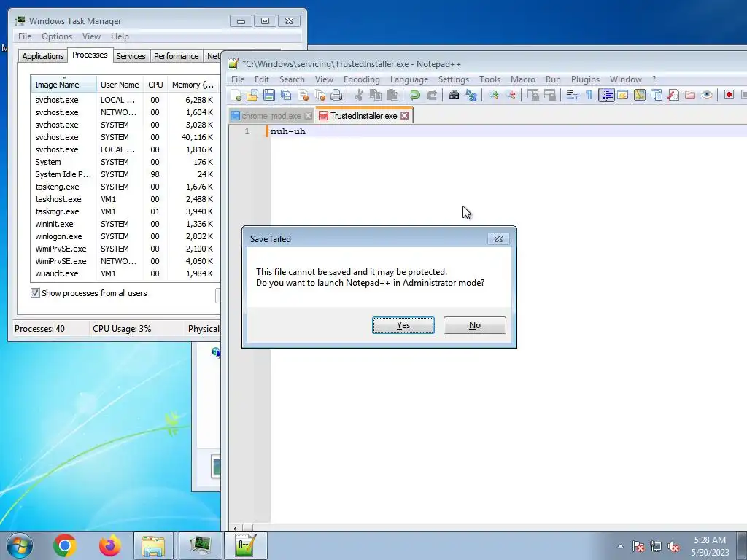Select the taskmgr.exe process row
This screenshot has height=560, width=747.
click(124, 211)
